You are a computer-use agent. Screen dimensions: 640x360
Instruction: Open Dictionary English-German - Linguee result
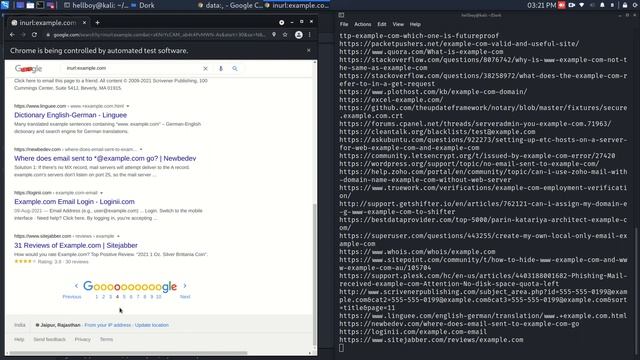[x=71, y=115]
